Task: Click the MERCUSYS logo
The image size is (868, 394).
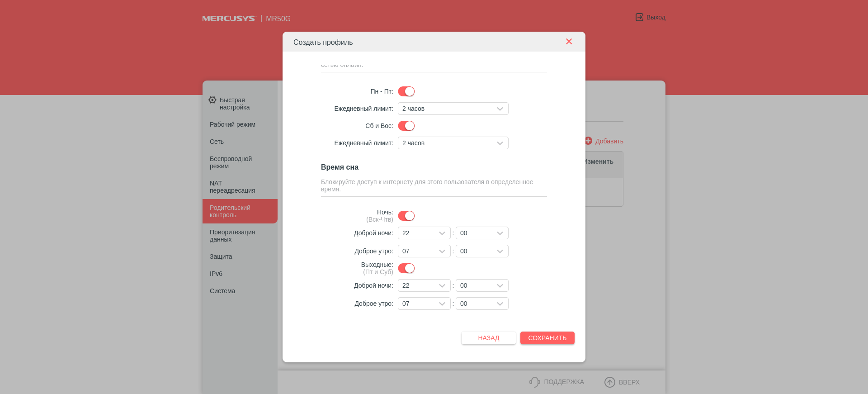Action: pyautogui.click(x=229, y=19)
